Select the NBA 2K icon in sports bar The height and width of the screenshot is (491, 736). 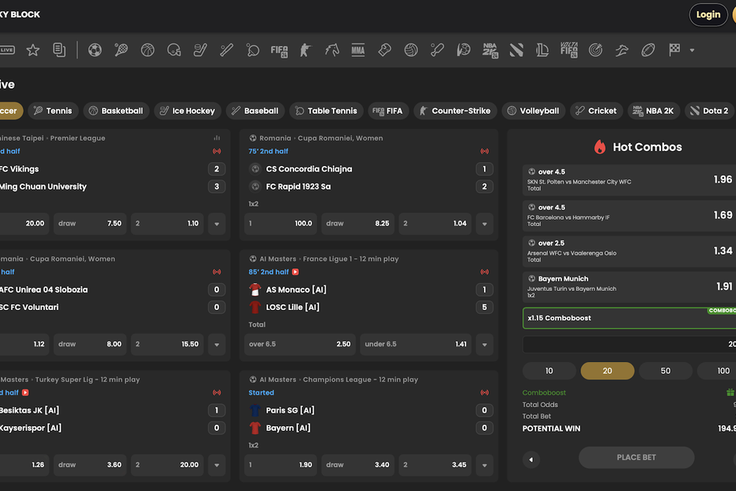click(x=490, y=50)
